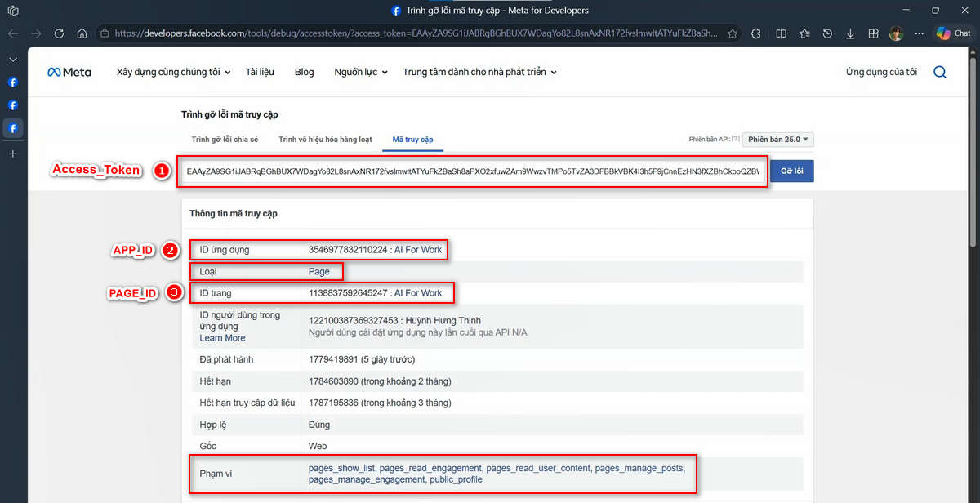Open browser history clock icon
The width and height of the screenshot is (980, 503).
point(827,33)
